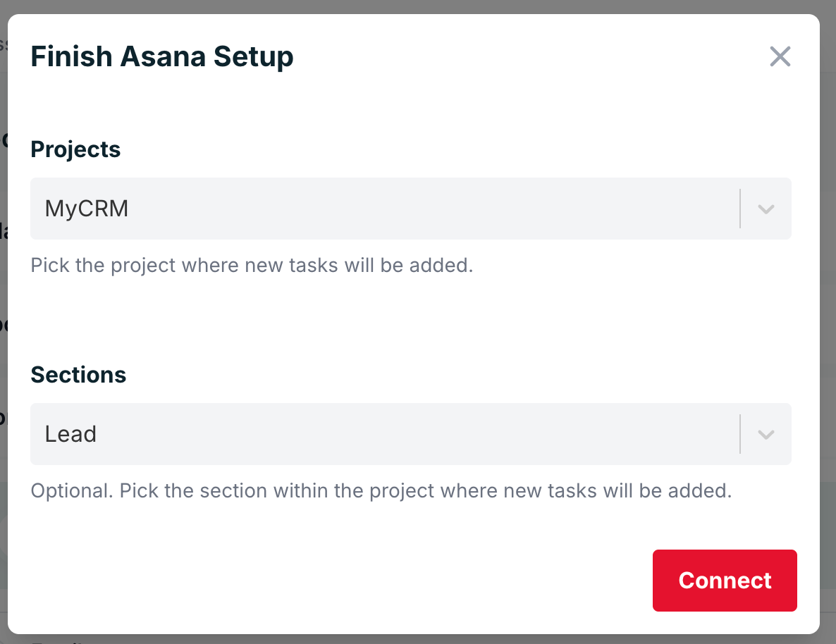Click the downward chevron on the Lead selector
Screen dimensions: 836x644
click(x=766, y=434)
